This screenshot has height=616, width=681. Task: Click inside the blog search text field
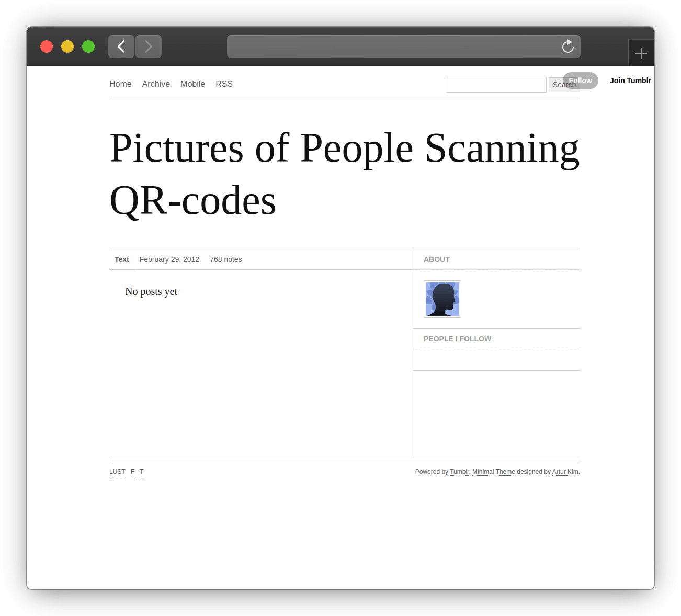[496, 85]
